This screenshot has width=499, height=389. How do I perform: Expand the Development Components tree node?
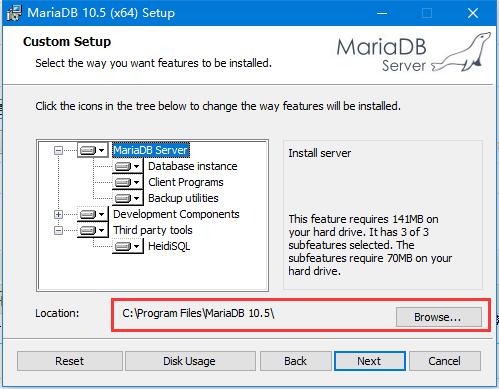tap(58, 214)
